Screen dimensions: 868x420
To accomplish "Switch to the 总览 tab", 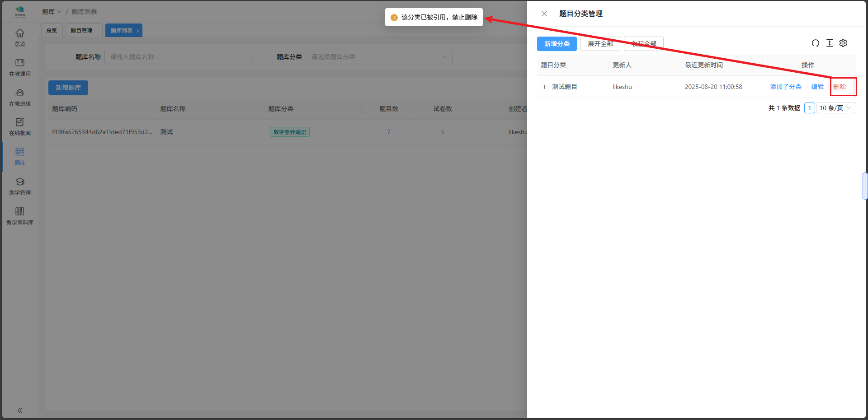I will 52,31.
